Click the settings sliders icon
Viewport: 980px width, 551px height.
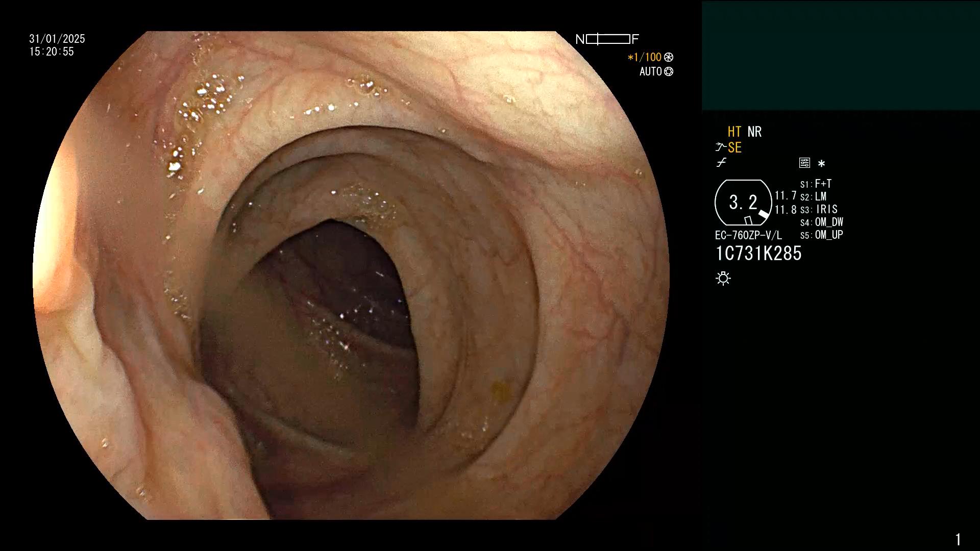click(x=804, y=163)
